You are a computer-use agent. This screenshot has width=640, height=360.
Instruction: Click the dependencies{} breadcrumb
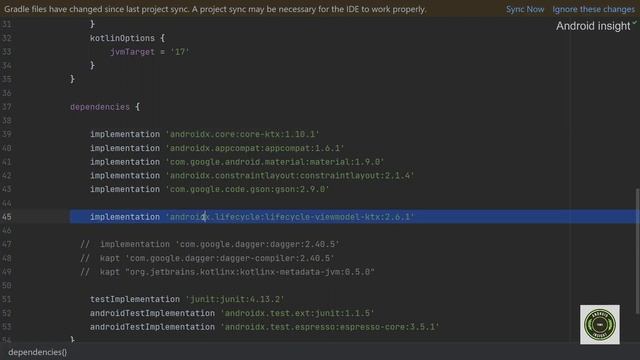[38, 352]
